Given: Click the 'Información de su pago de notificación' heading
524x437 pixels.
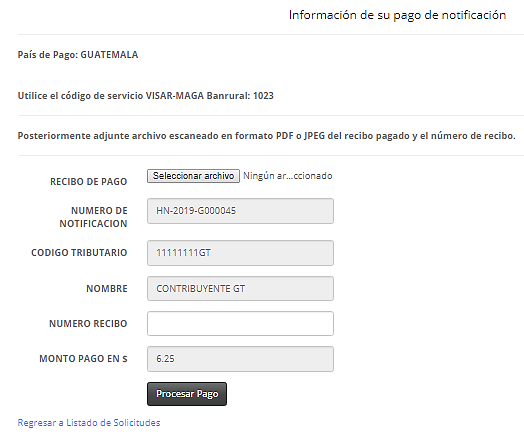Looking at the screenshot, I should 397,15.
